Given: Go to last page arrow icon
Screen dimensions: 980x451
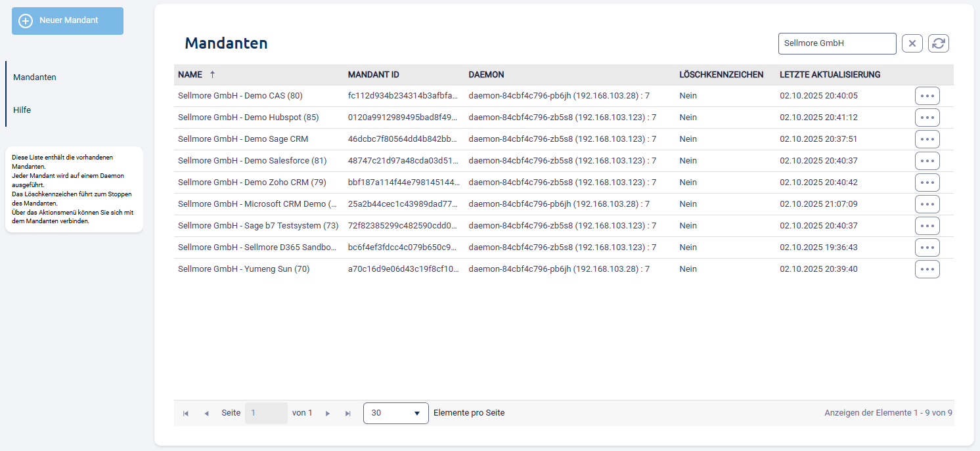Looking at the screenshot, I should click(348, 414).
